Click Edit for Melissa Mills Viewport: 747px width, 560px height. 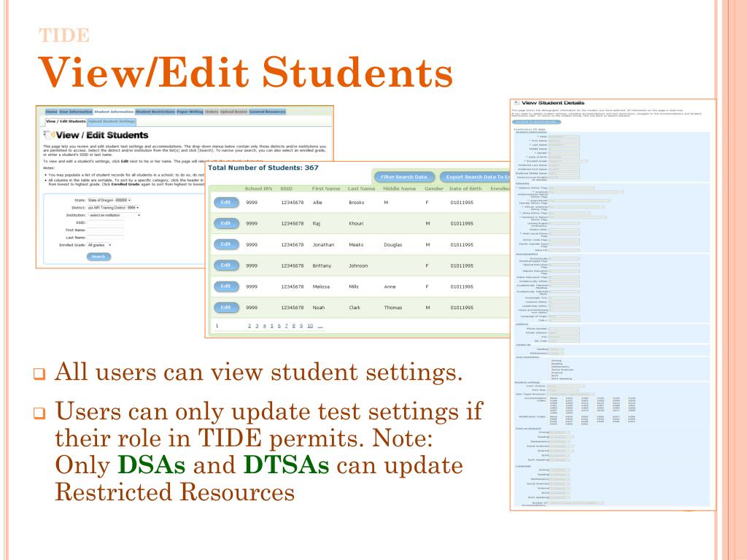(x=226, y=286)
